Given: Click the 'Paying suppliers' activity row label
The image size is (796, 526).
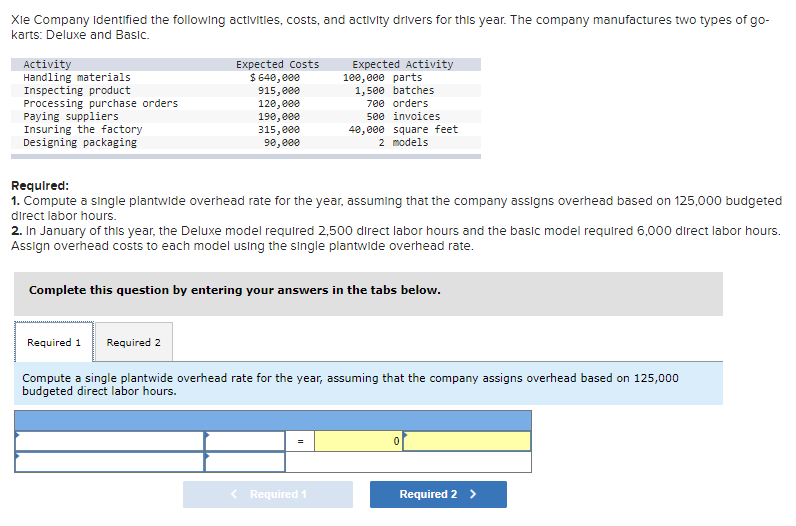Looking at the screenshot, I should [71, 117].
